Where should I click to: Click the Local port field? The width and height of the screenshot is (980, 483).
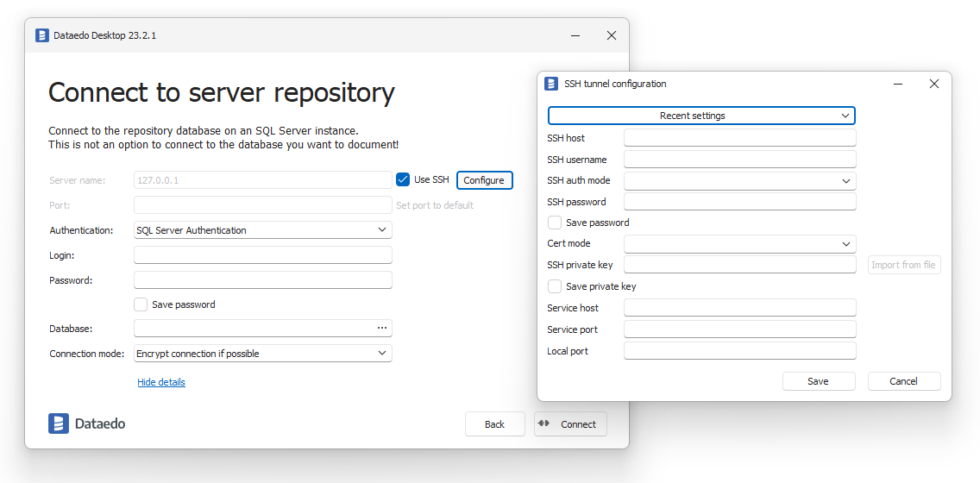coord(740,350)
